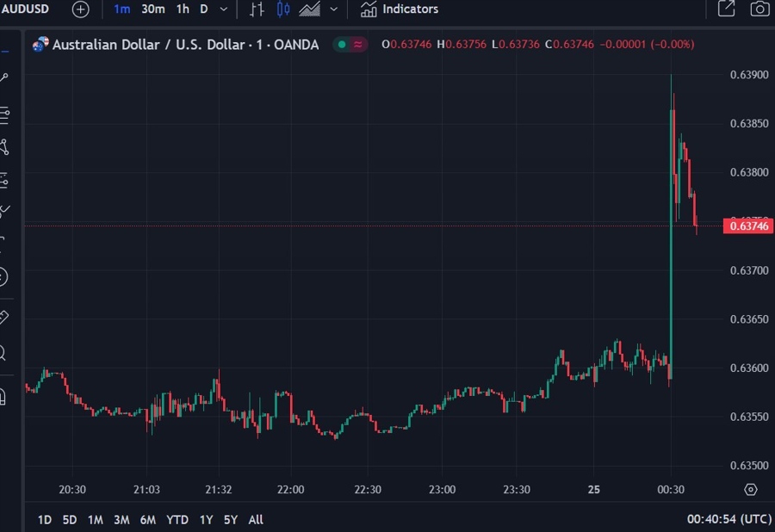Click the -0.00001 (-0.00%) change value
Image resolution: width=775 pixels, height=532 pixels.
(x=647, y=45)
